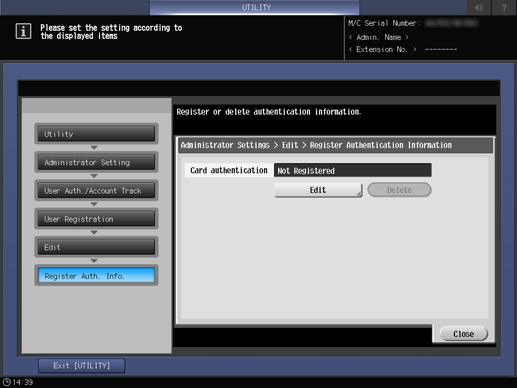Close the Register Authentication Information panel
Screen dimensions: 517x388
tap(464, 334)
